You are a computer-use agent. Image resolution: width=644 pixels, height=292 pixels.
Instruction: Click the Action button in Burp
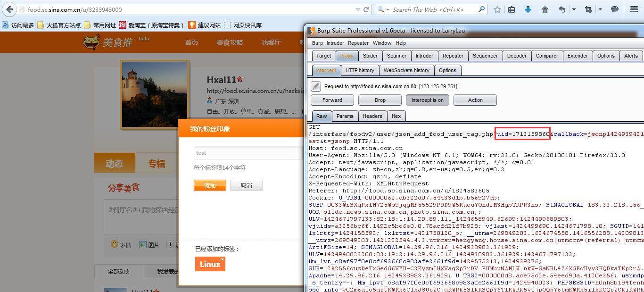[475, 100]
